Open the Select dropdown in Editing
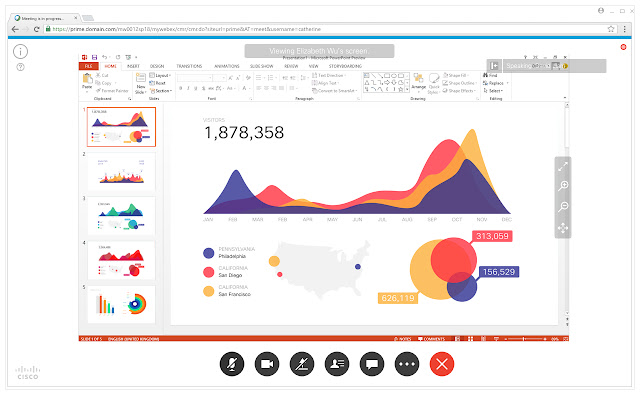This screenshot has height=400, width=640. click(x=493, y=91)
